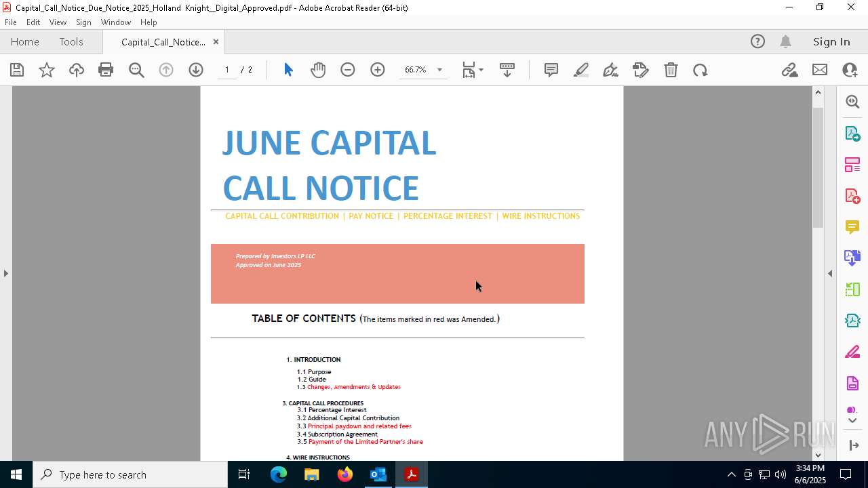Open the Sign document tool
The height and width of the screenshot is (488, 868).
[x=611, y=70]
